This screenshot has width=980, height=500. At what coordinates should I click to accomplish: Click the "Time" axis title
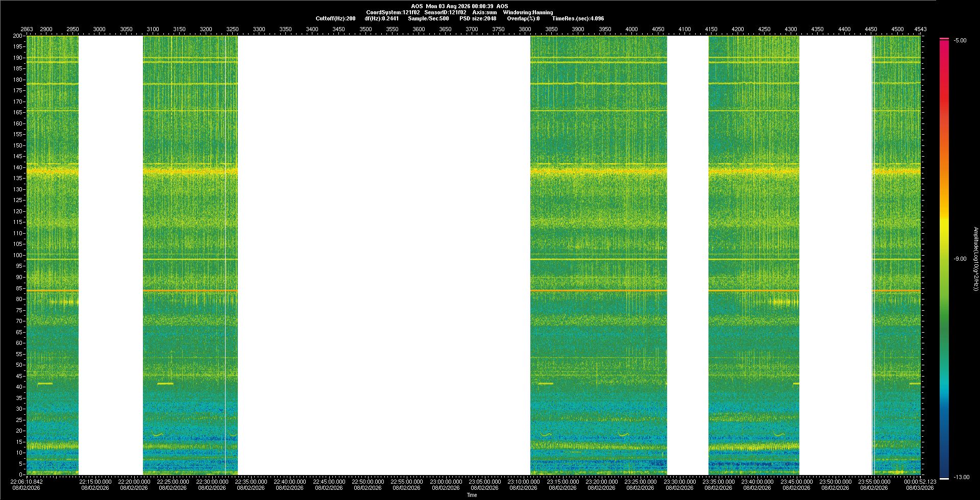(472, 495)
